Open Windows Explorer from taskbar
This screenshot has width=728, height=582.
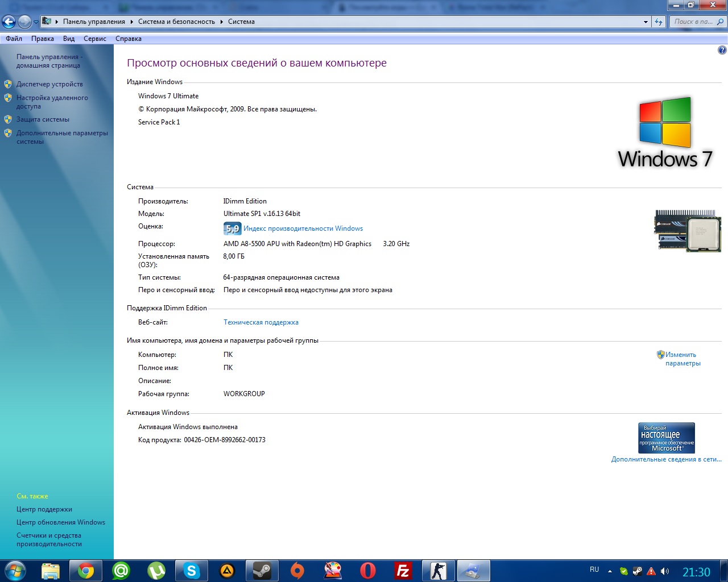click(x=51, y=571)
